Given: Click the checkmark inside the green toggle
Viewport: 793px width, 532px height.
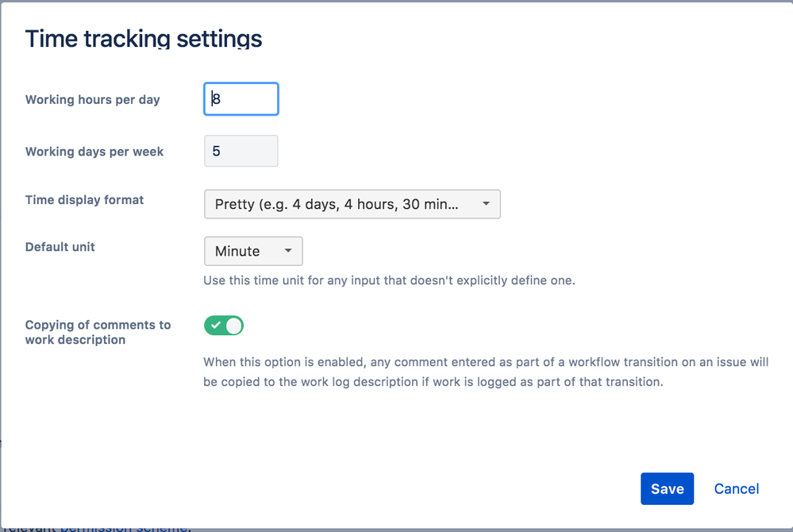Looking at the screenshot, I should pyautogui.click(x=216, y=326).
